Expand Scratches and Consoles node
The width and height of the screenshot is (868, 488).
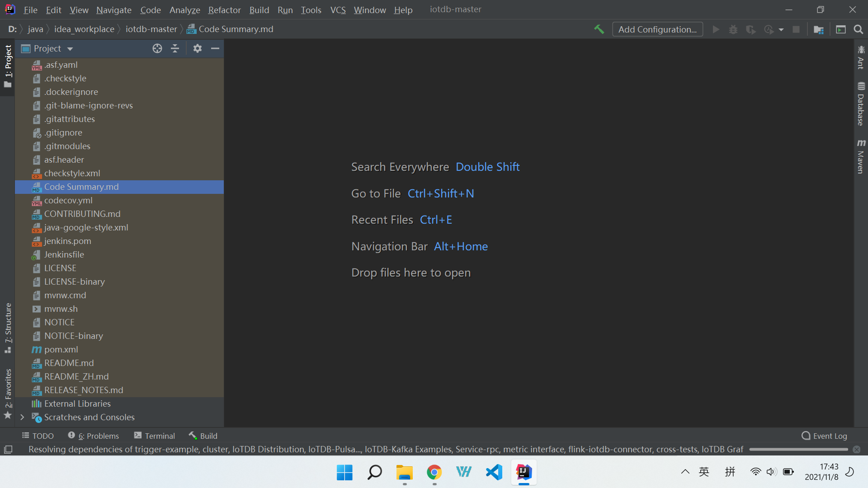point(22,417)
